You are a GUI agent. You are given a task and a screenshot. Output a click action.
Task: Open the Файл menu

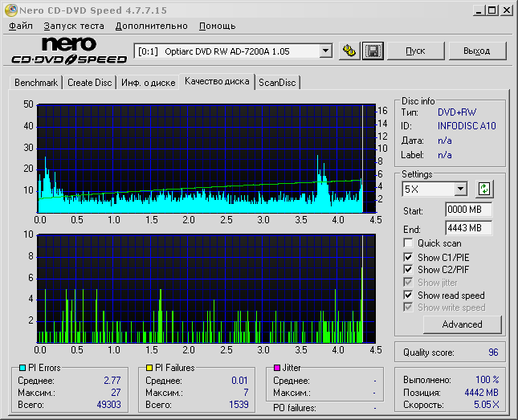21,26
